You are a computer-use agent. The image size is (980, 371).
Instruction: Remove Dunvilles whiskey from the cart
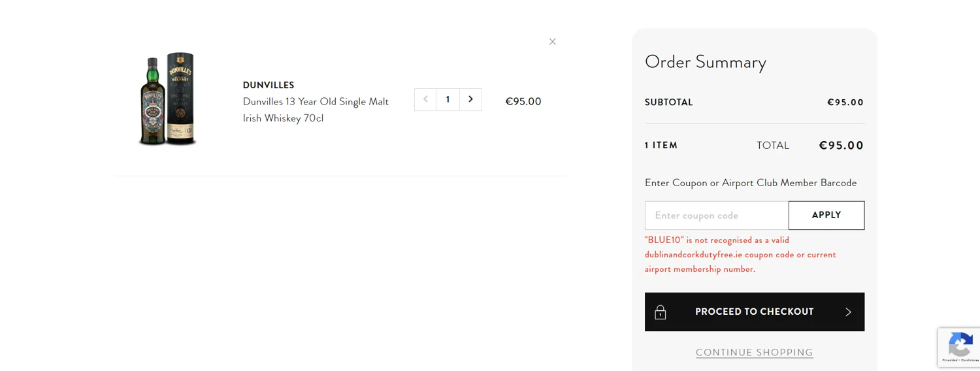click(553, 42)
